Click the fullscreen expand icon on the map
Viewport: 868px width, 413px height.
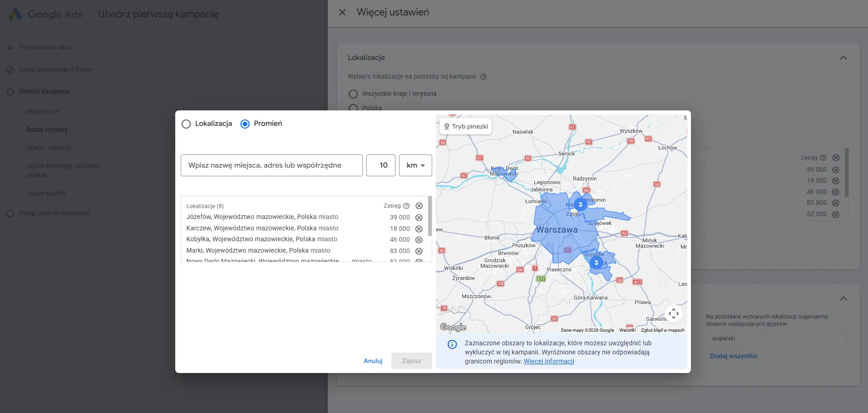[x=674, y=313]
